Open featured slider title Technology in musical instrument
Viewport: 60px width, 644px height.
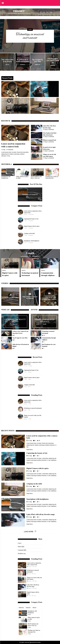(x=30, y=36)
